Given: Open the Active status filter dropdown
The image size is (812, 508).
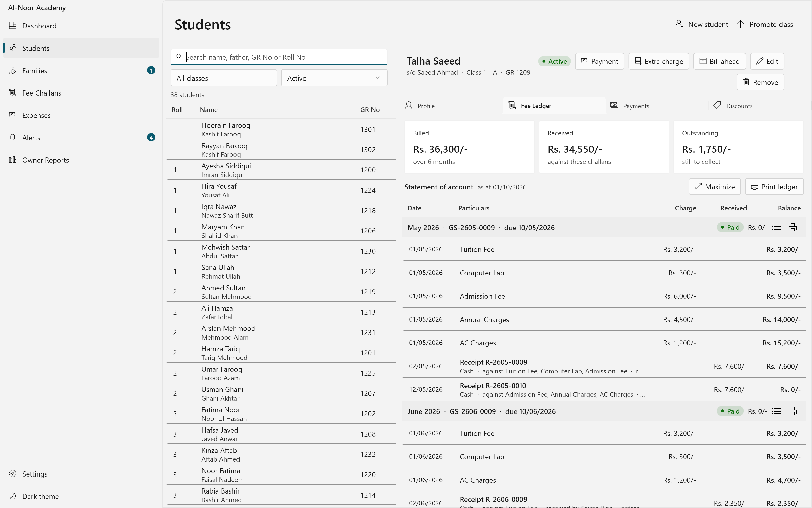Looking at the screenshot, I should coord(334,78).
